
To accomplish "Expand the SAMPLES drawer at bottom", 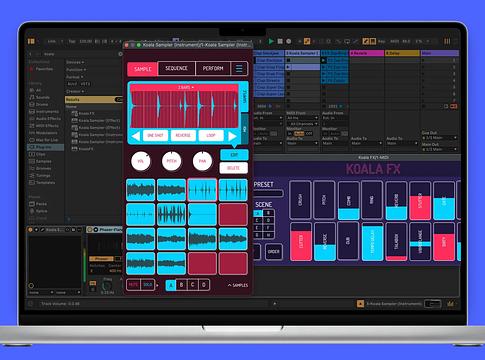I will (238, 285).
